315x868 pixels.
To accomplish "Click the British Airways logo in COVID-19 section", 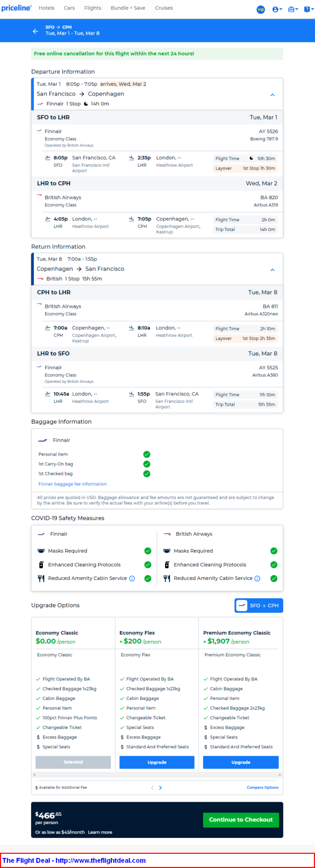I will coord(166,534).
